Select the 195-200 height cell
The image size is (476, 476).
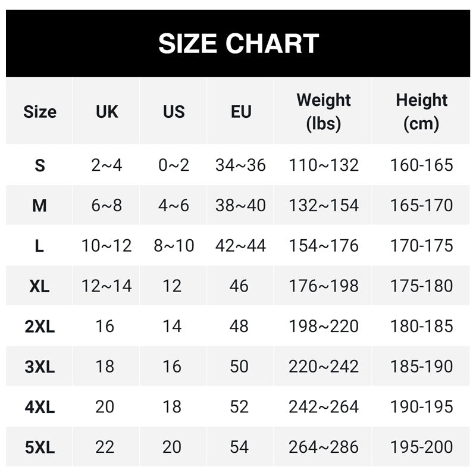(x=421, y=447)
